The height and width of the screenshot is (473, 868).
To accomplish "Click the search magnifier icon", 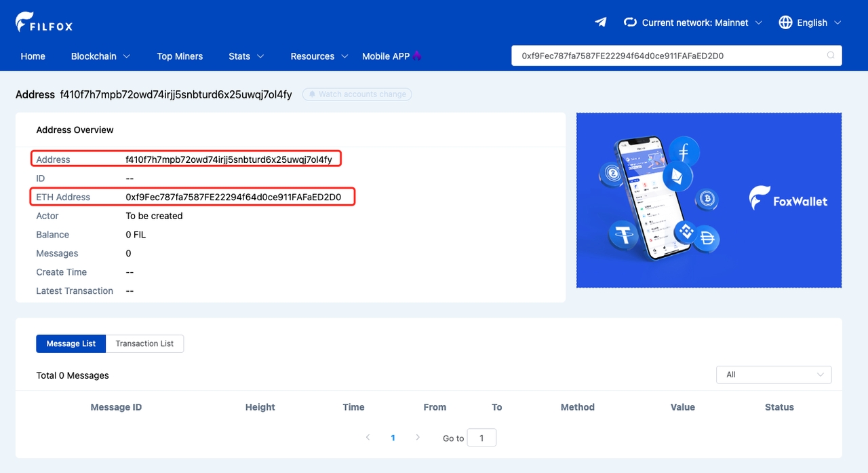I will coord(831,56).
